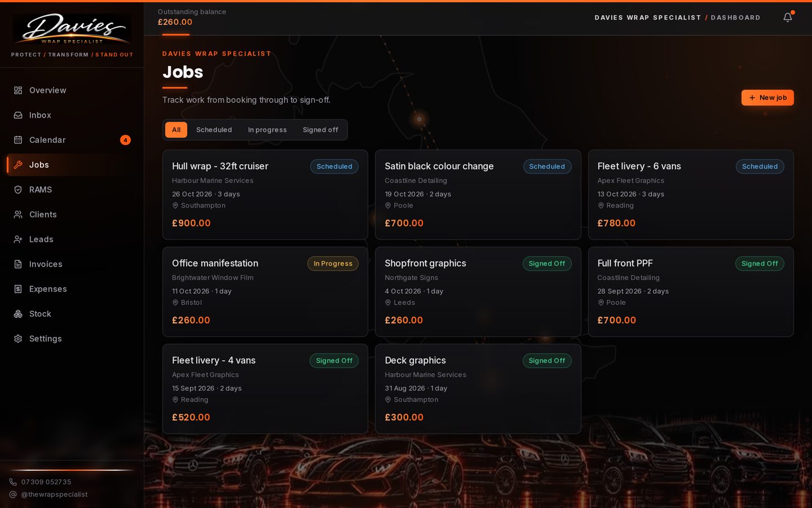This screenshot has width=812, height=508.
Task: Open the Satin black colour change job
Action: pos(478,195)
